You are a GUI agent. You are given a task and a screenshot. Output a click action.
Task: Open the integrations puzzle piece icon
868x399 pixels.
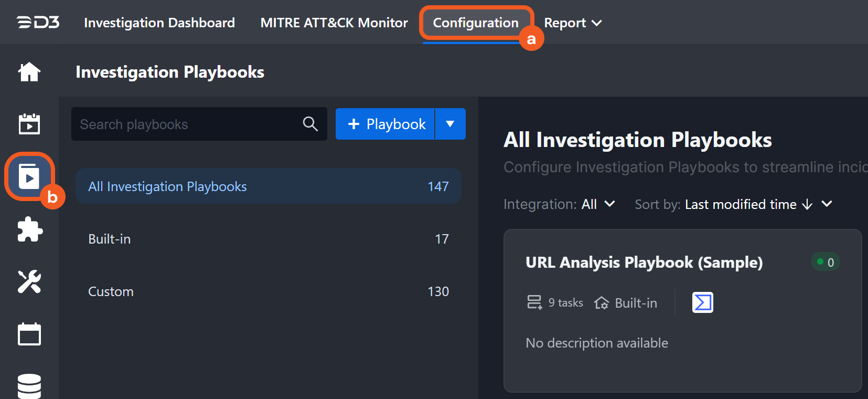(x=29, y=229)
